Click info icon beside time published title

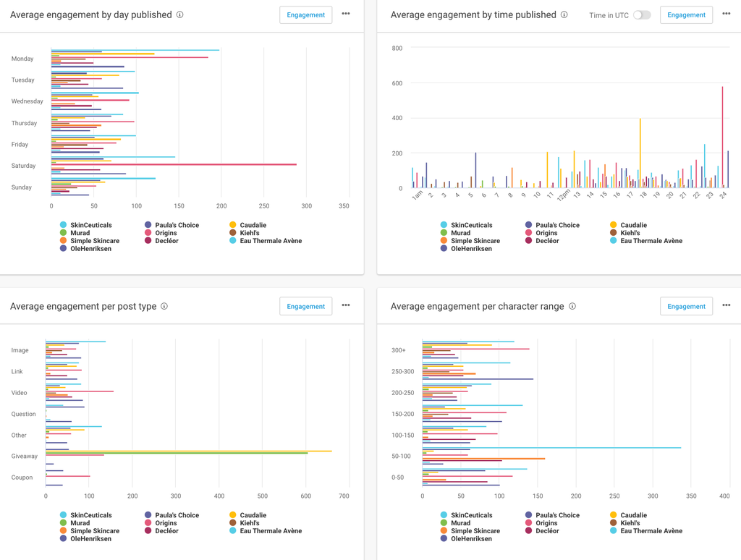click(x=564, y=14)
